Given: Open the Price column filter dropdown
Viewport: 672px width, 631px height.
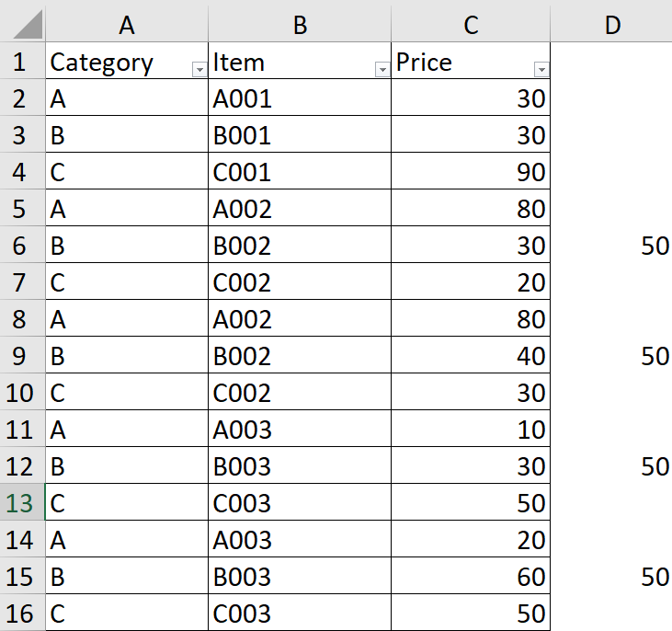Looking at the screenshot, I should (x=541, y=70).
